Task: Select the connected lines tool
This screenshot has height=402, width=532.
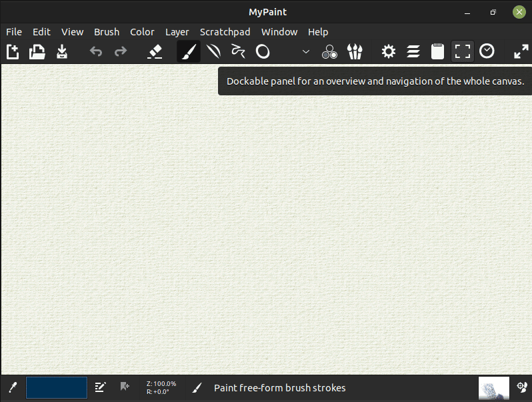Action: 238,51
